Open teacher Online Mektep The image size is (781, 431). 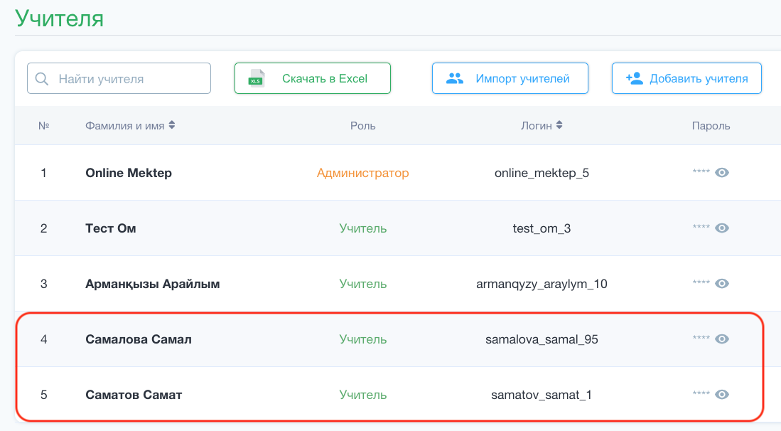pyautogui.click(x=129, y=173)
